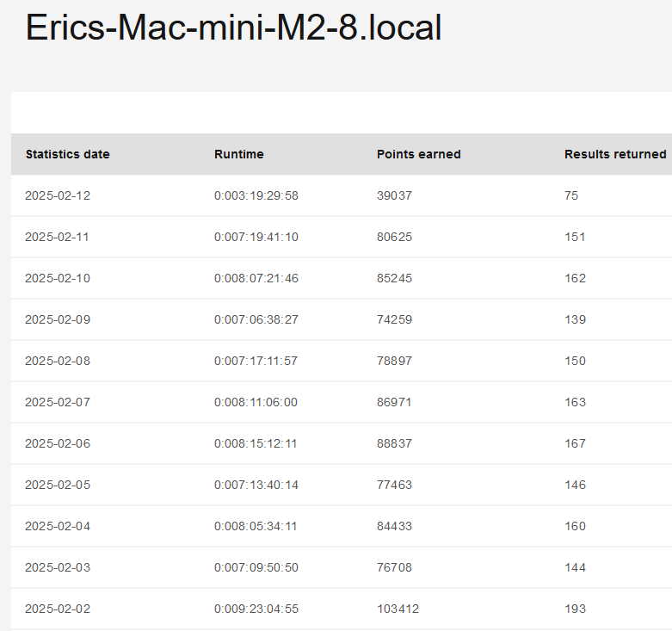This screenshot has height=631, width=672.
Task: Select results returned value 167
Action: click(x=575, y=443)
